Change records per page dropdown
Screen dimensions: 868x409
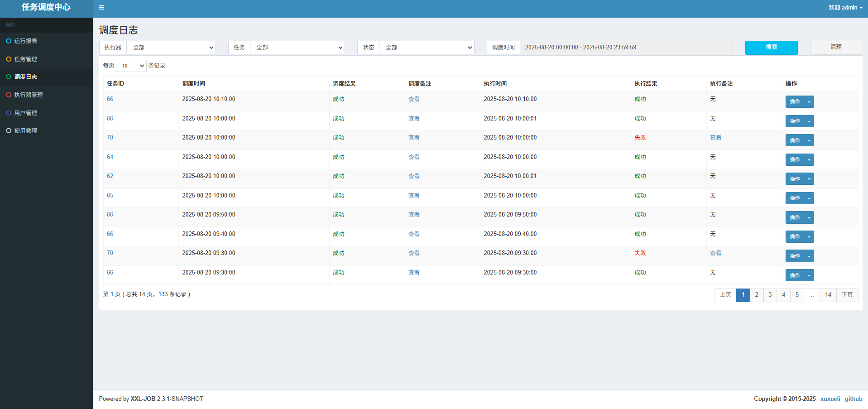131,66
